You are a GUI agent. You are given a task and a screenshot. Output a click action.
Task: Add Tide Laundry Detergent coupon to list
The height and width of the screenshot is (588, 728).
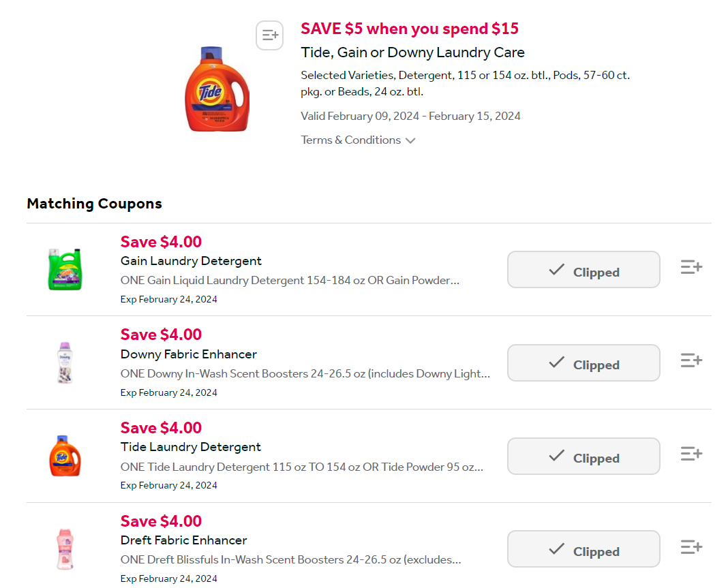point(691,453)
